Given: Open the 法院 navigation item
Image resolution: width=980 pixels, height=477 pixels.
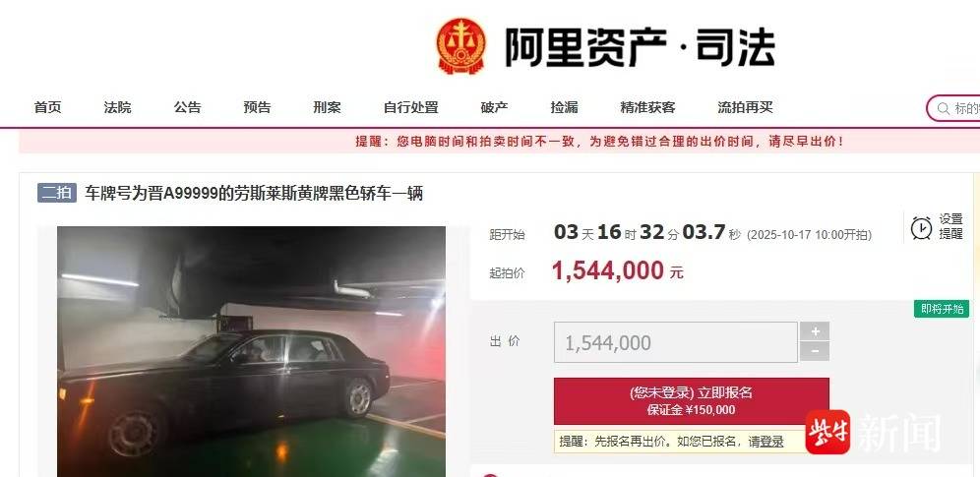Looking at the screenshot, I should [x=117, y=107].
